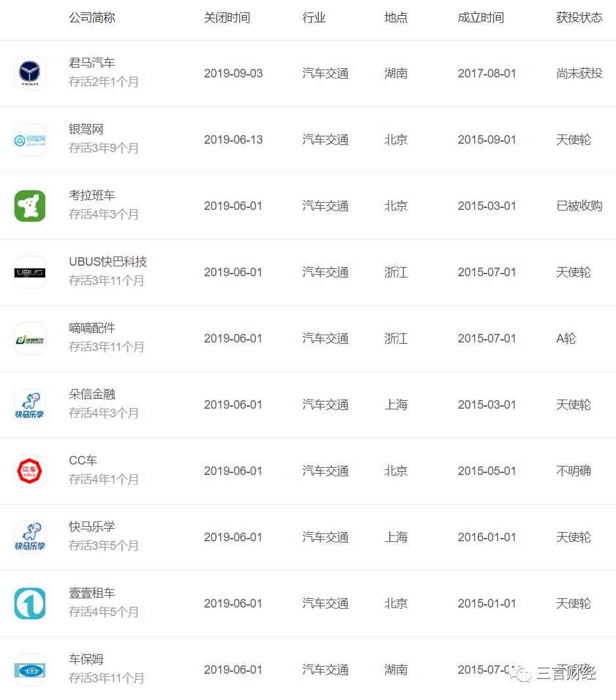Click 不明确 status in the CC车 row

(573, 471)
